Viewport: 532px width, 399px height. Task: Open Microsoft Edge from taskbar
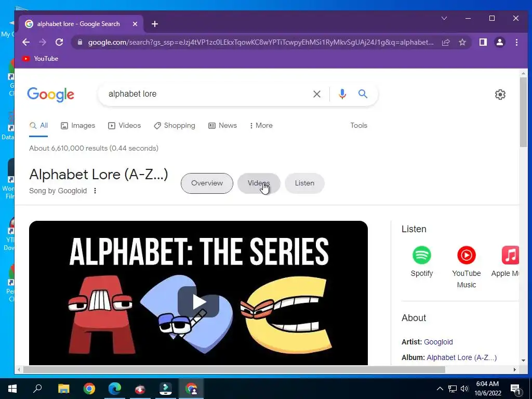coord(115,389)
